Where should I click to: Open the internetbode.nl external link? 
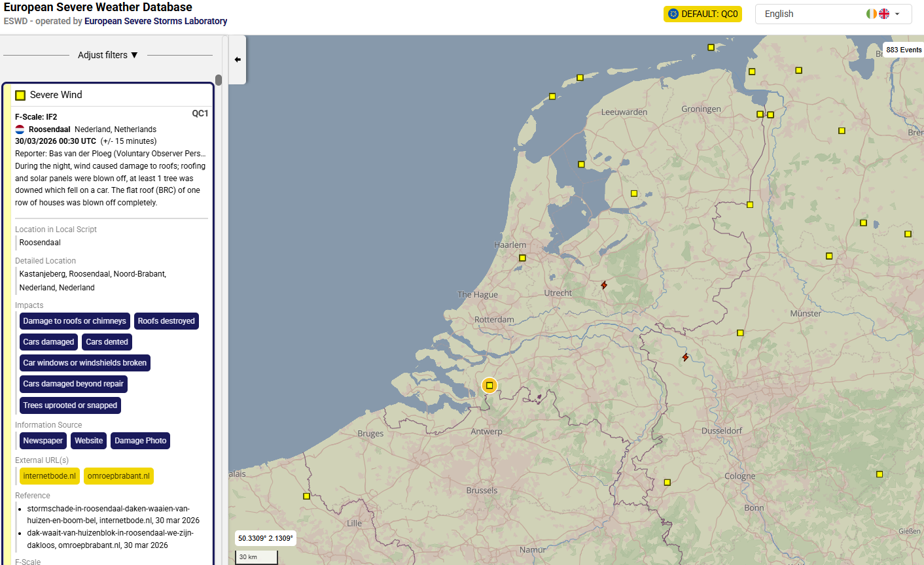click(x=50, y=476)
